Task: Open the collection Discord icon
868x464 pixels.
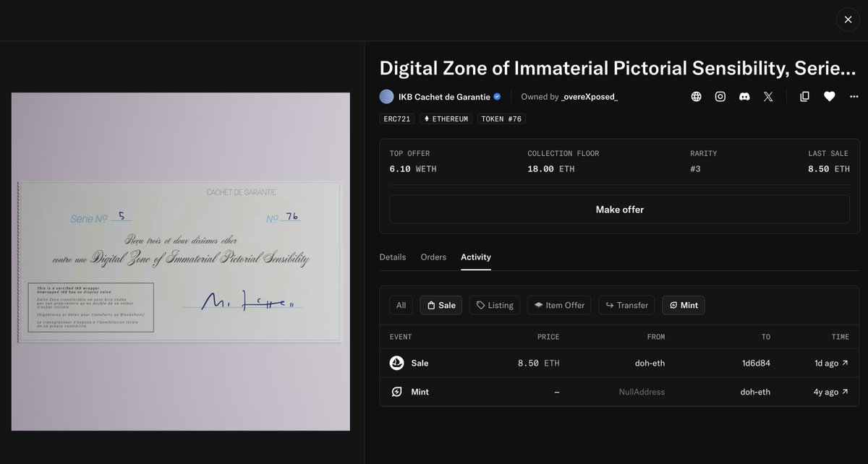Action: (x=744, y=96)
